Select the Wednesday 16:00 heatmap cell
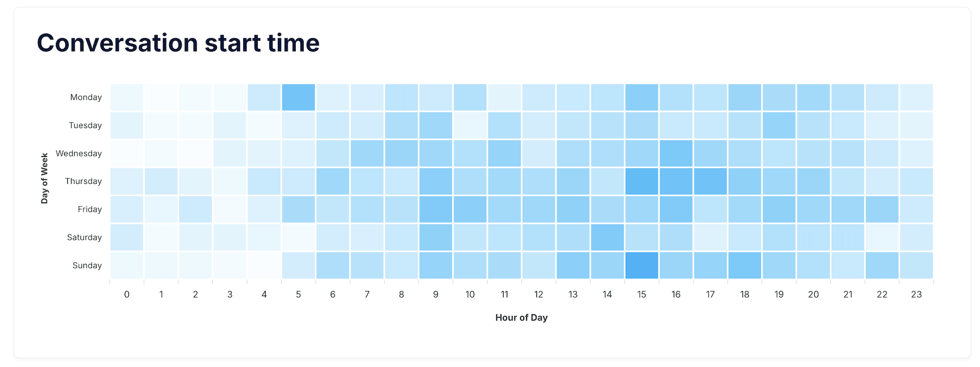 pos(676,153)
